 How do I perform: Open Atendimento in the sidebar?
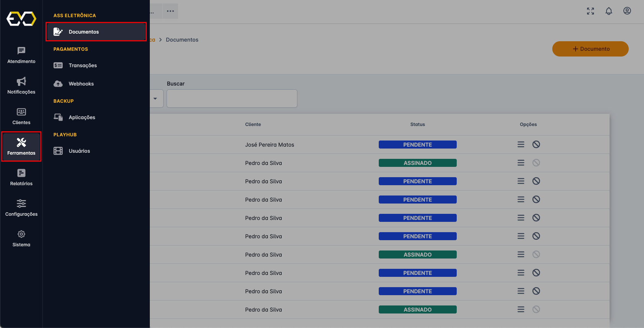[x=21, y=55]
